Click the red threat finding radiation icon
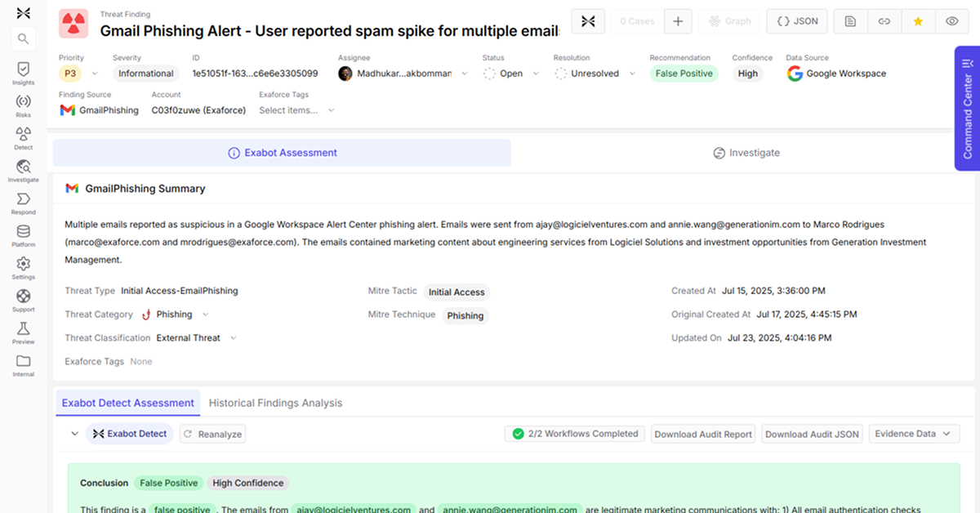Image resolution: width=980 pixels, height=513 pixels. click(73, 24)
